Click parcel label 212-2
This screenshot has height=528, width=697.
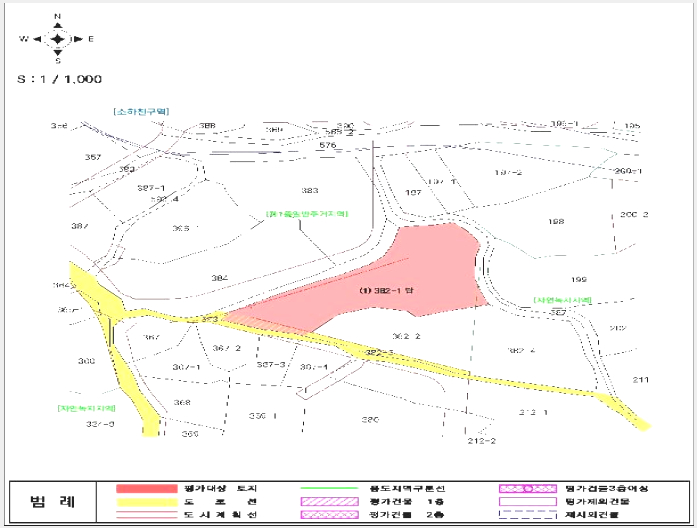pos(481,441)
